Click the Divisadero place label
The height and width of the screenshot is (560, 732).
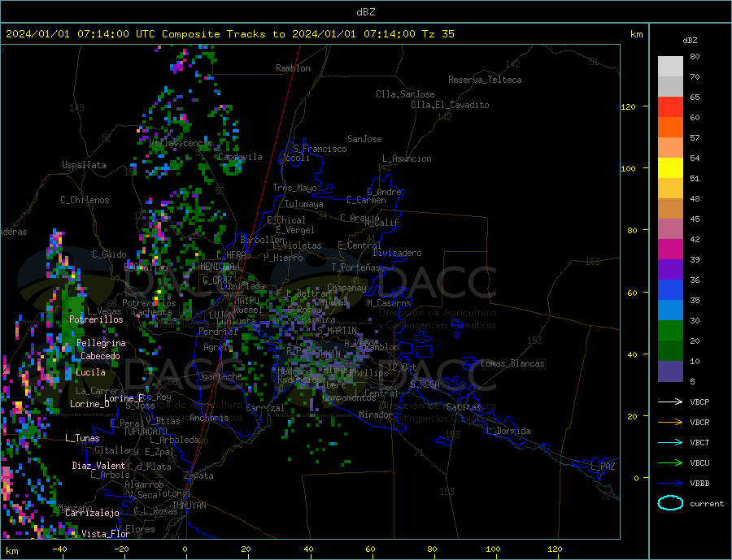[x=397, y=253]
